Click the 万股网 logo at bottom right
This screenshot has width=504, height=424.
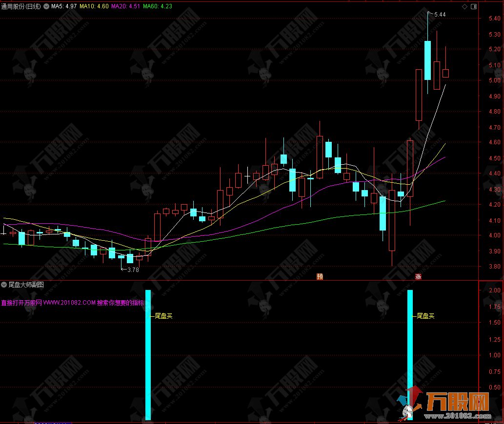pos(445,404)
